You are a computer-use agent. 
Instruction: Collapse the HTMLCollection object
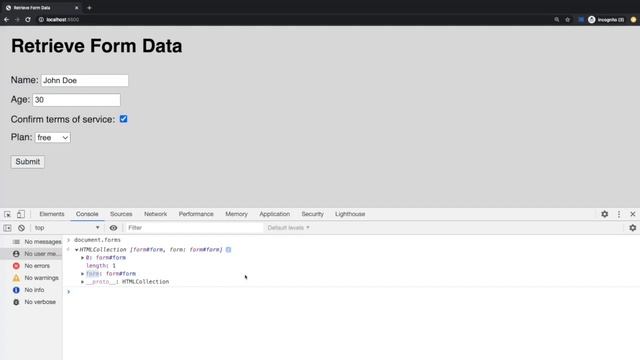pyautogui.click(x=76, y=249)
